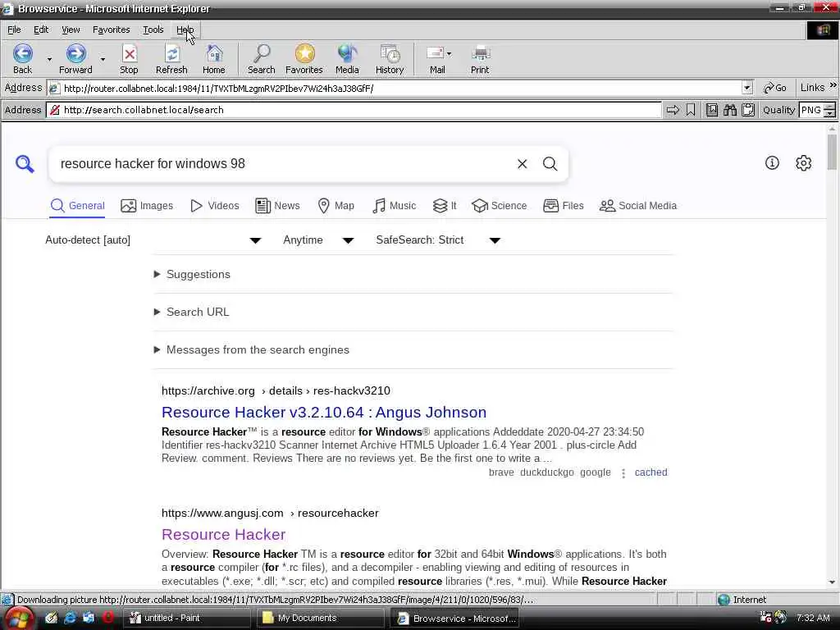The image size is (840, 630).
Task: Open the Help menu
Action: coord(185,30)
